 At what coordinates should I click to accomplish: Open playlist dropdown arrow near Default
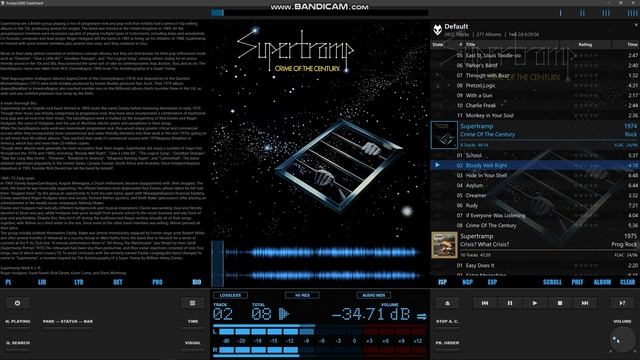coord(636,25)
